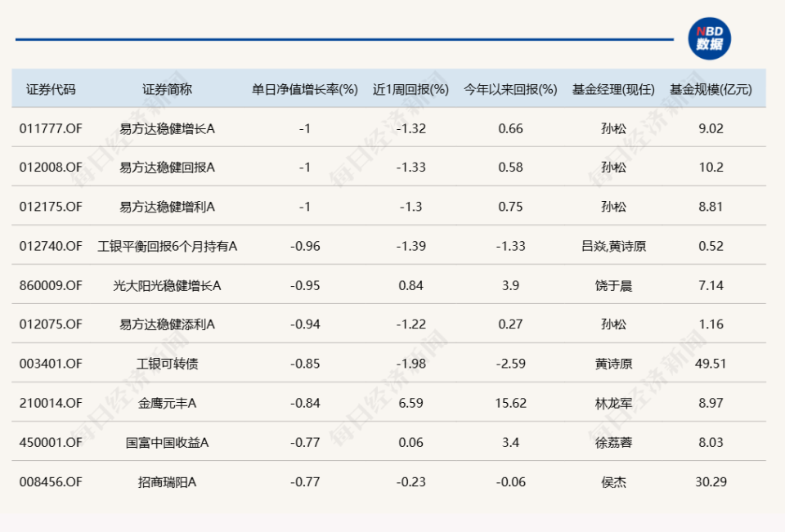
Task: Click daily growth value -0.95
Action: [305, 285]
